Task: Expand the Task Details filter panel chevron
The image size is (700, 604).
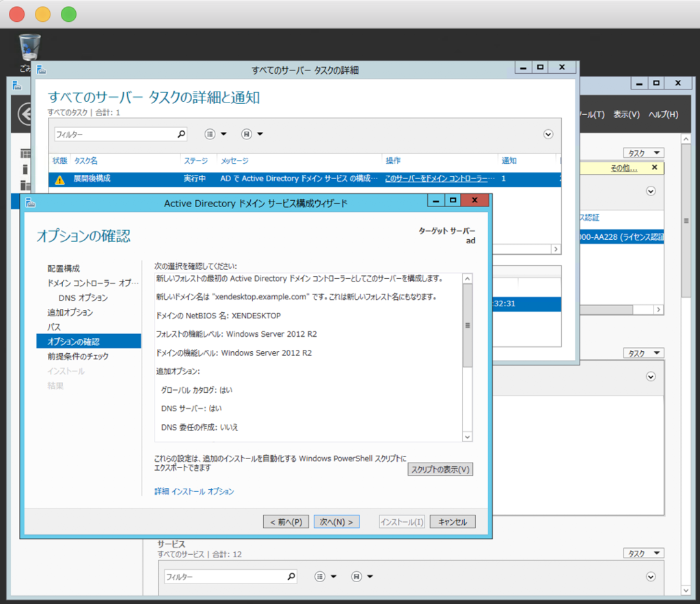Action: coord(548,135)
